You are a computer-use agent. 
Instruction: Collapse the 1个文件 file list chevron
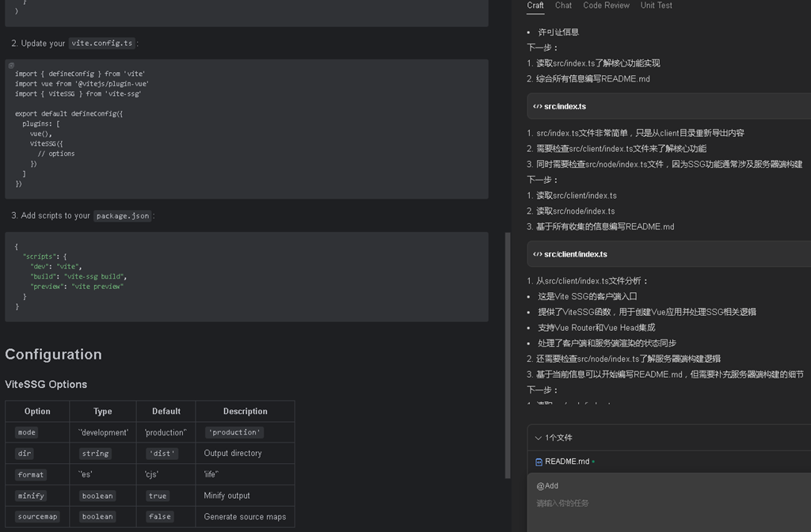coord(538,438)
